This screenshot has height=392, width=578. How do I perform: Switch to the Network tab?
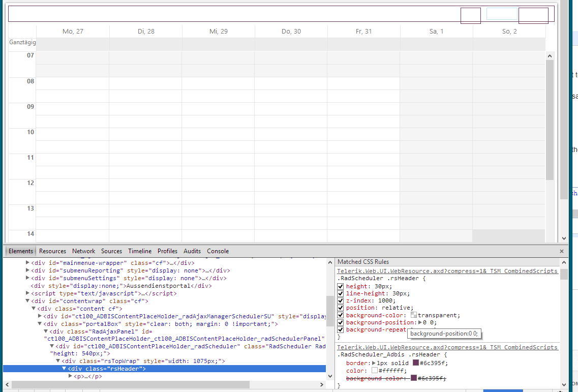tap(83, 251)
